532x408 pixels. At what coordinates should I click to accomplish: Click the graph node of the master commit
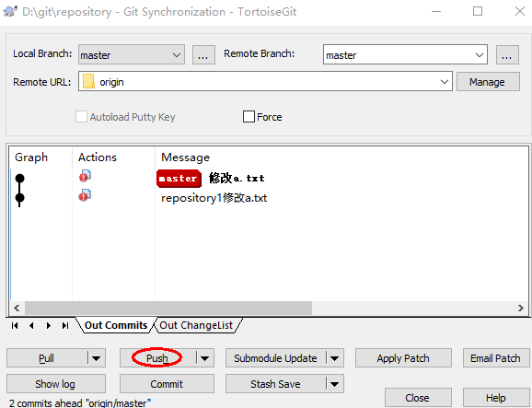tap(20, 178)
